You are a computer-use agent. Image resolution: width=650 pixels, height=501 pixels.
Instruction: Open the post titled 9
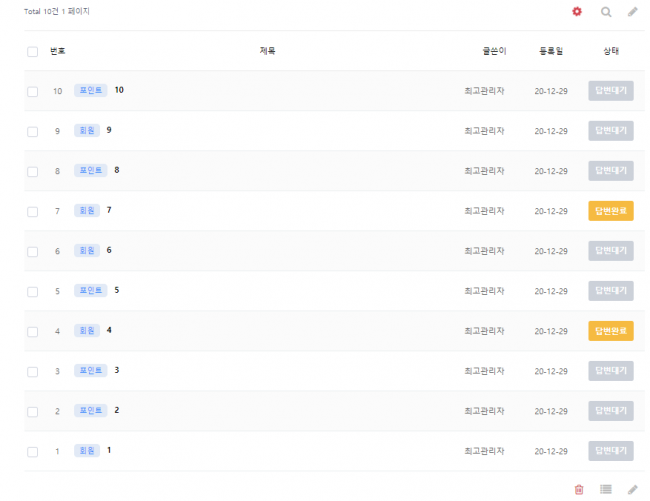click(109, 130)
